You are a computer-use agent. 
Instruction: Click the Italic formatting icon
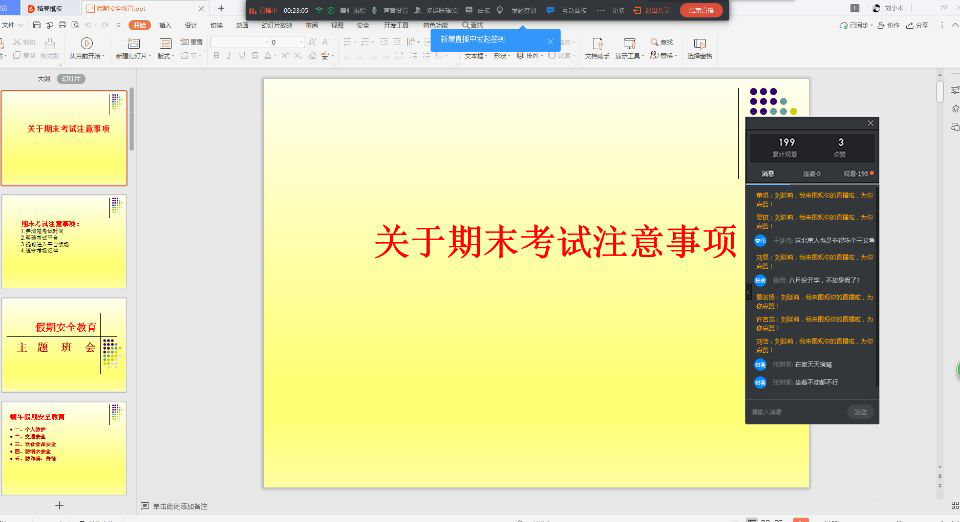click(x=230, y=56)
